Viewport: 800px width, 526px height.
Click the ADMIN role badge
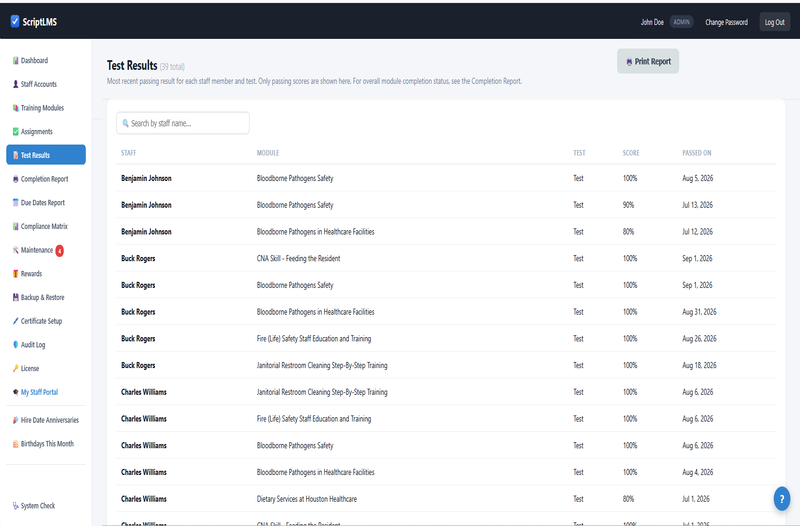tap(681, 22)
